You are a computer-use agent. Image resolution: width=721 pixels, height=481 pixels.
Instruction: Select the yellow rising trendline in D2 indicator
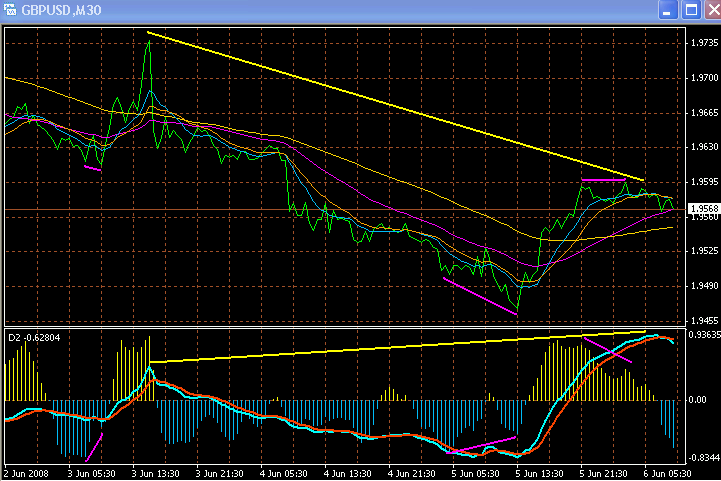(x=397, y=347)
